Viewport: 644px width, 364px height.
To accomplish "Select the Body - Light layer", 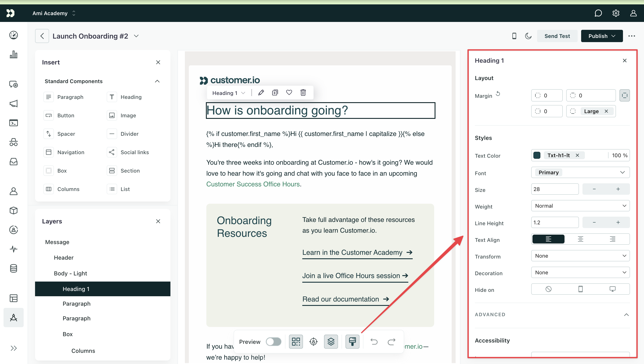I will pos(71,273).
